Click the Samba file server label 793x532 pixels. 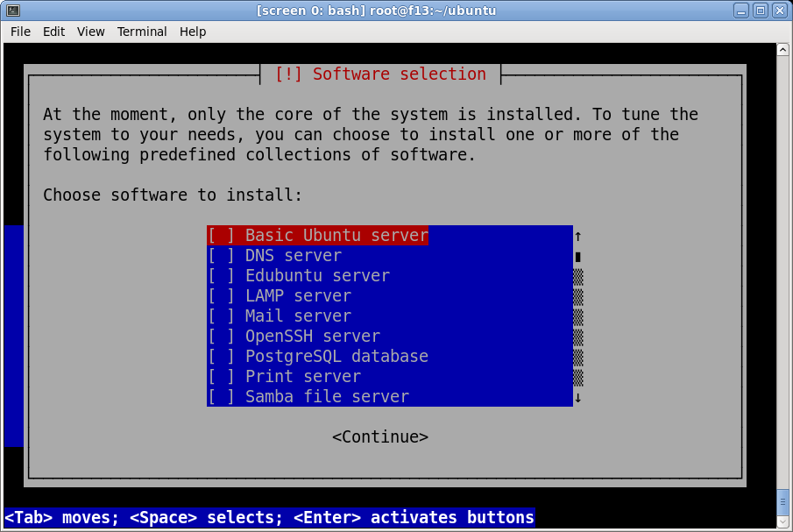[x=327, y=398]
